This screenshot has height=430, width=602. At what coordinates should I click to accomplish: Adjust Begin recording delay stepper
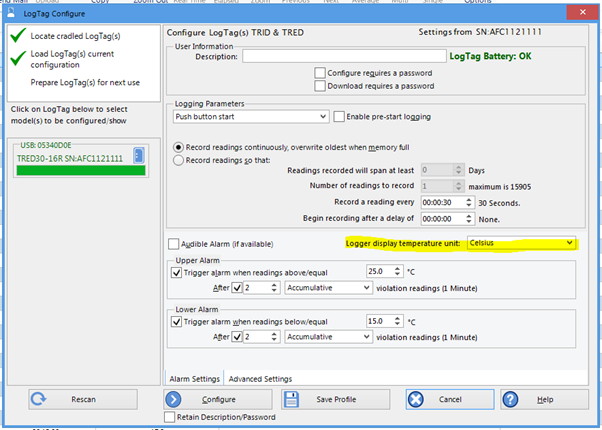468,219
